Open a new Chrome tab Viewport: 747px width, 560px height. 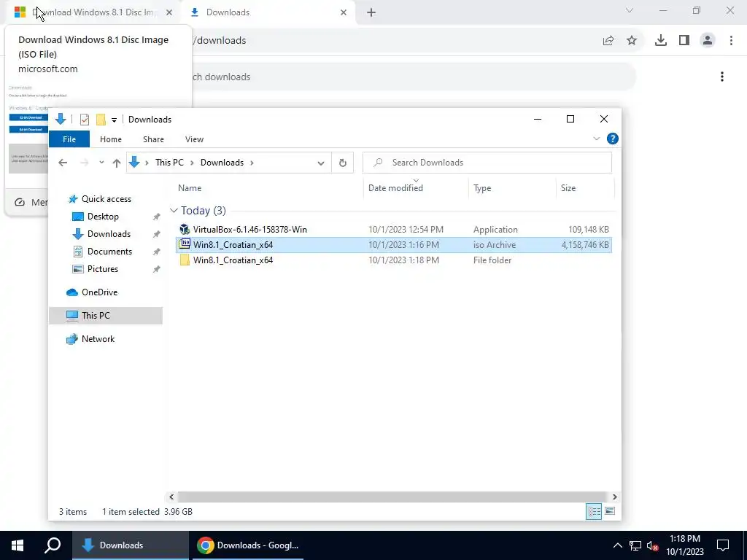tap(371, 12)
